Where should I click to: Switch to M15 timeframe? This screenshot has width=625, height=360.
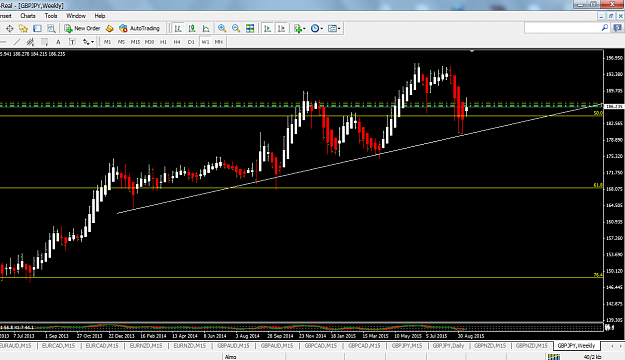(x=135, y=42)
